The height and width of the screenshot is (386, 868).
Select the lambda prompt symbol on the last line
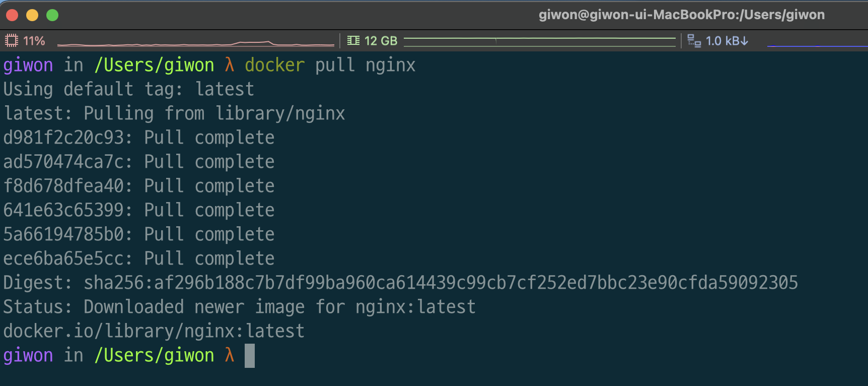pyautogui.click(x=229, y=355)
